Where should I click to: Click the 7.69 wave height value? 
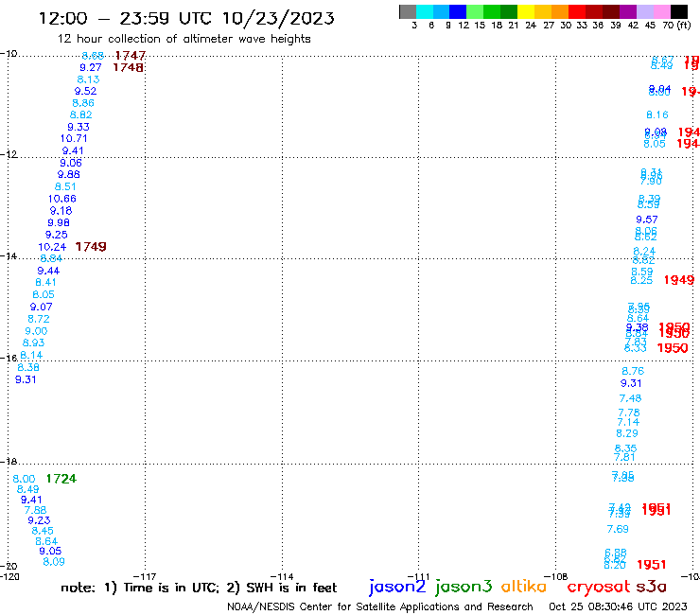[x=618, y=529]
